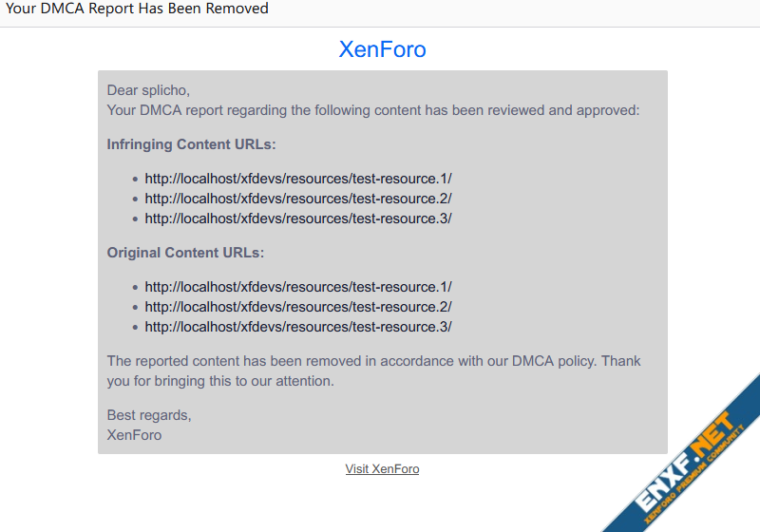Click bullet beside first infringing URL

point(135,180)
